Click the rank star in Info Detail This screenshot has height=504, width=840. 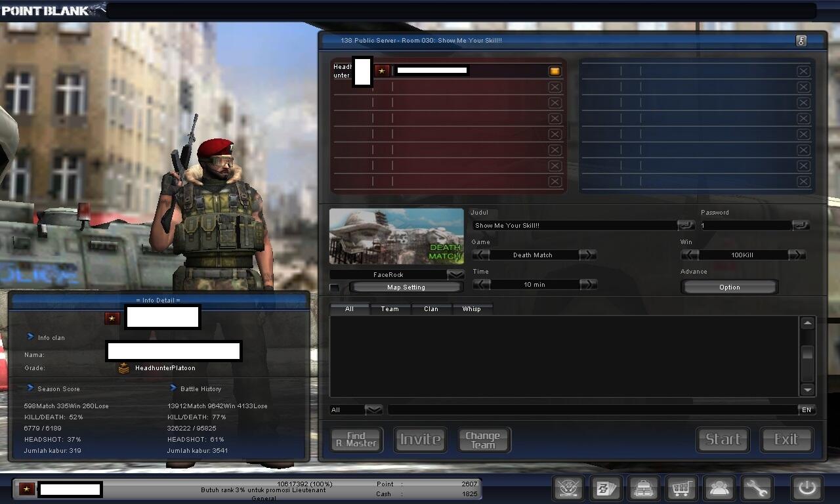112,318
